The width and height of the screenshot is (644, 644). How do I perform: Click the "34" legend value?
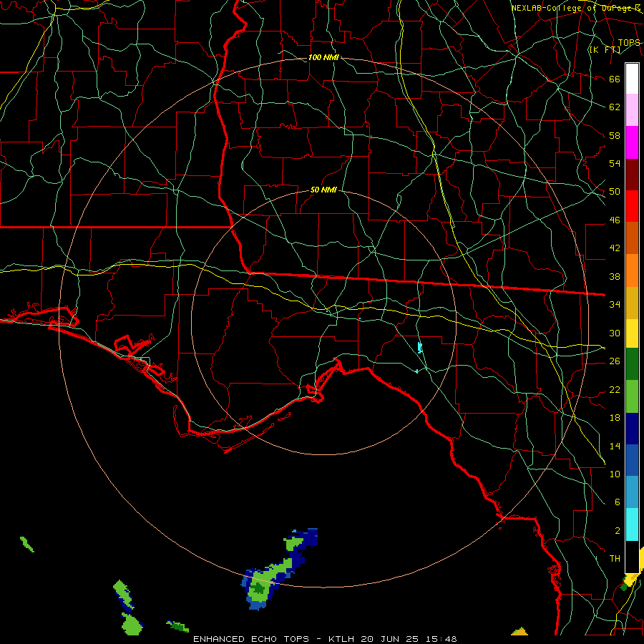coord(615,305)
